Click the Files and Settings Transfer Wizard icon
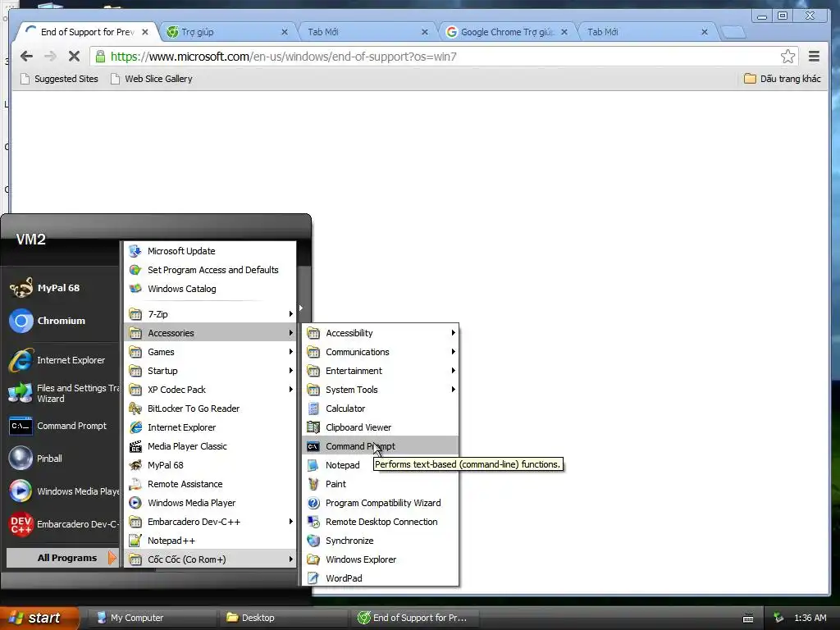This screenshot has height=630, width=840. pyautogui.click(x=21, y=393)
